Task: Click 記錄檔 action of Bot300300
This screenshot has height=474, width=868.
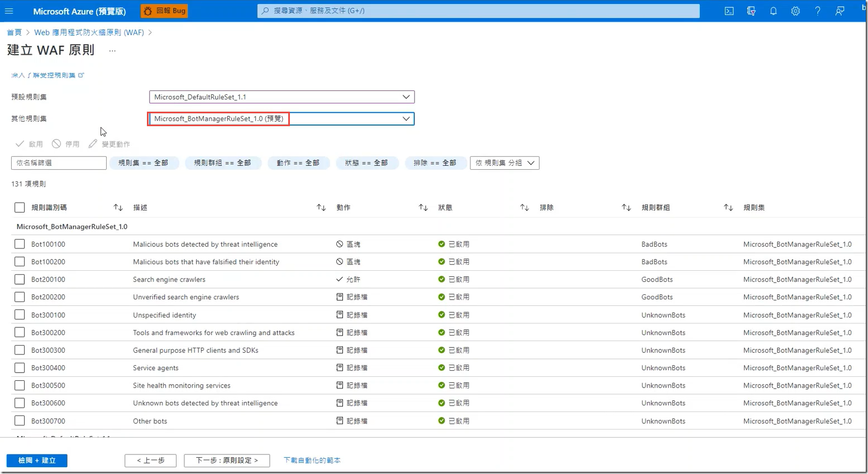Action: coord(352,351)
